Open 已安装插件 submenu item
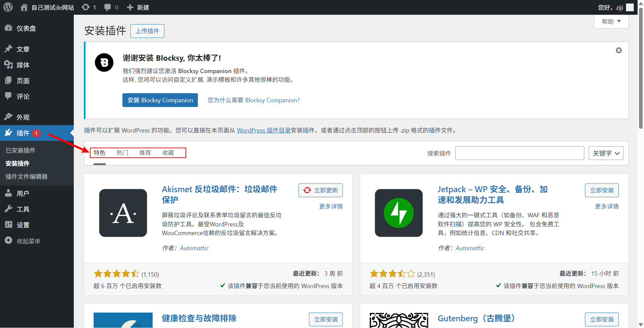 [20, 150]
